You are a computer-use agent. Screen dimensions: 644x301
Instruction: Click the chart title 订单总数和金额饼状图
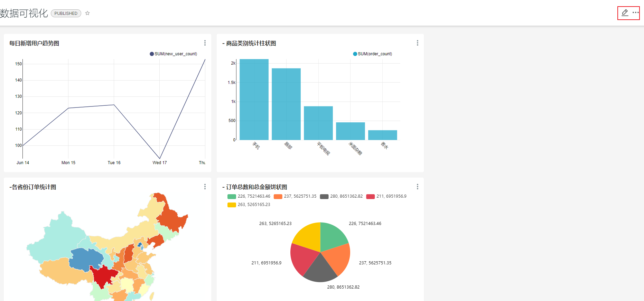pyautogui.click(x=255, y=187)
